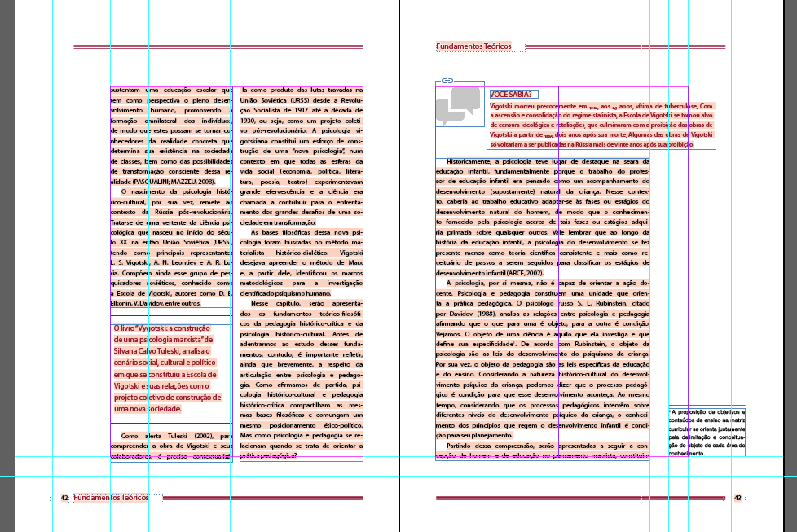This screenshot has height=532, width=797.
Task: Click the line starting 'Partindo dessa compreensão, serão'
Action: click(x=548, y=446)
